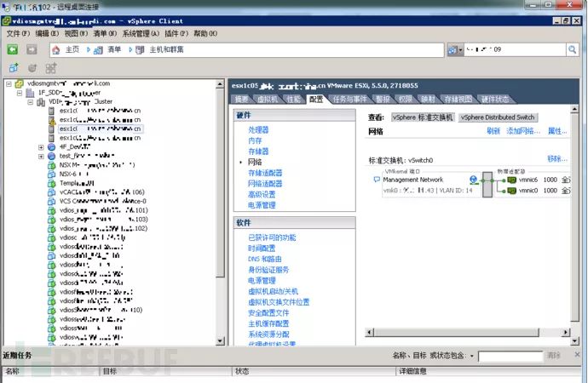Switch to the 硬件状态 tab
The width and height of the screenshot is (588, 383).
(x=495, y=100)
